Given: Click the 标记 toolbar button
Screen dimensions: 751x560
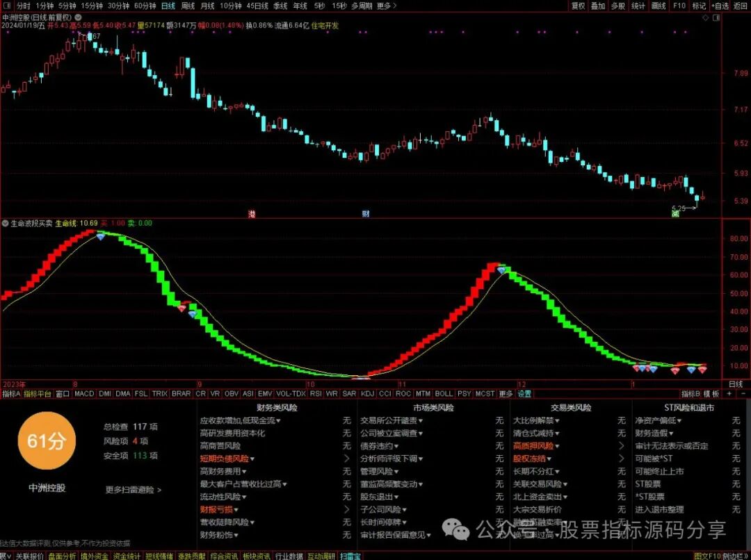Looking at the screenshot, I should [x=700, y=6].
